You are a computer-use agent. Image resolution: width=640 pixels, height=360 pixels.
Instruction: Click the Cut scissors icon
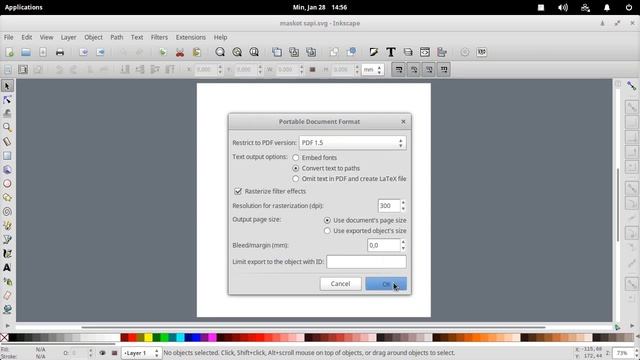180,52
